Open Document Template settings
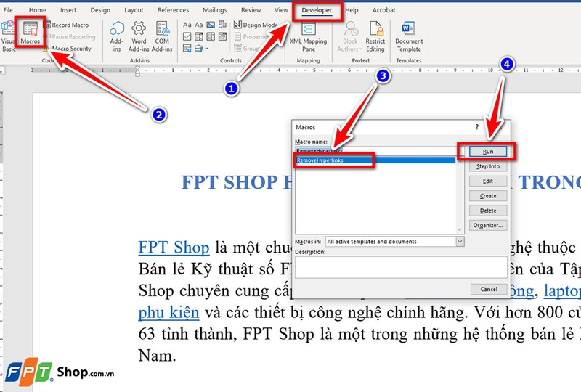Viewport: 581px width, 392px height. coord(409,36)
